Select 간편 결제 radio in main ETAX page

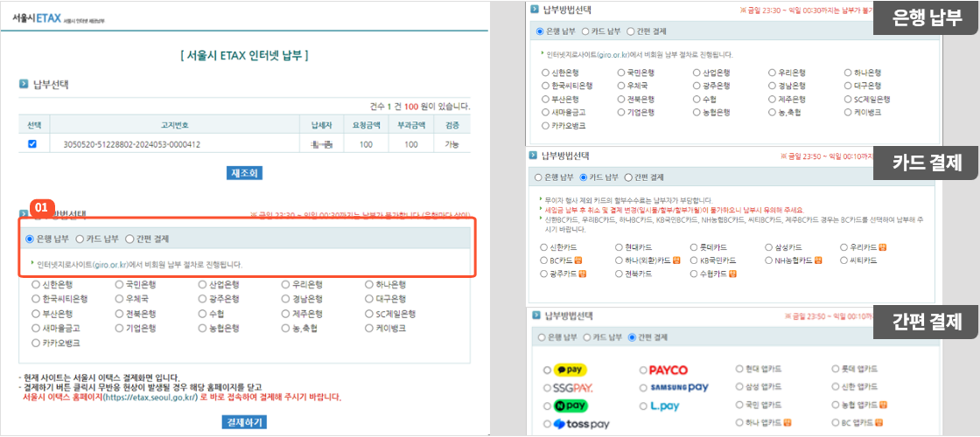129,239
